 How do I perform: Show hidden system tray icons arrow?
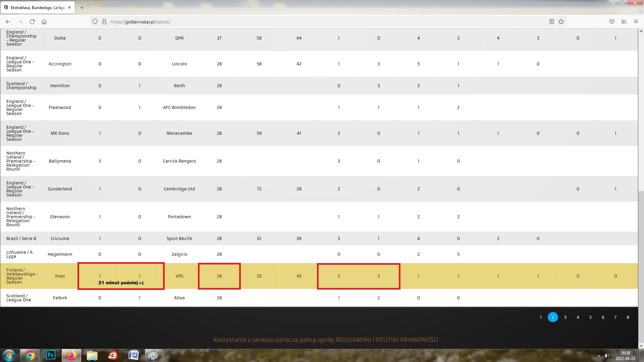[599, 356]
